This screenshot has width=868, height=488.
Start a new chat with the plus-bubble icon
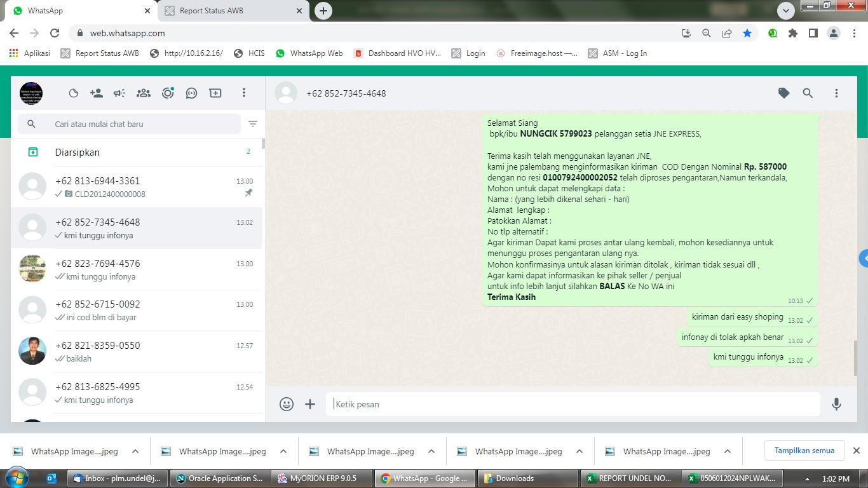[x=215, y=93]
